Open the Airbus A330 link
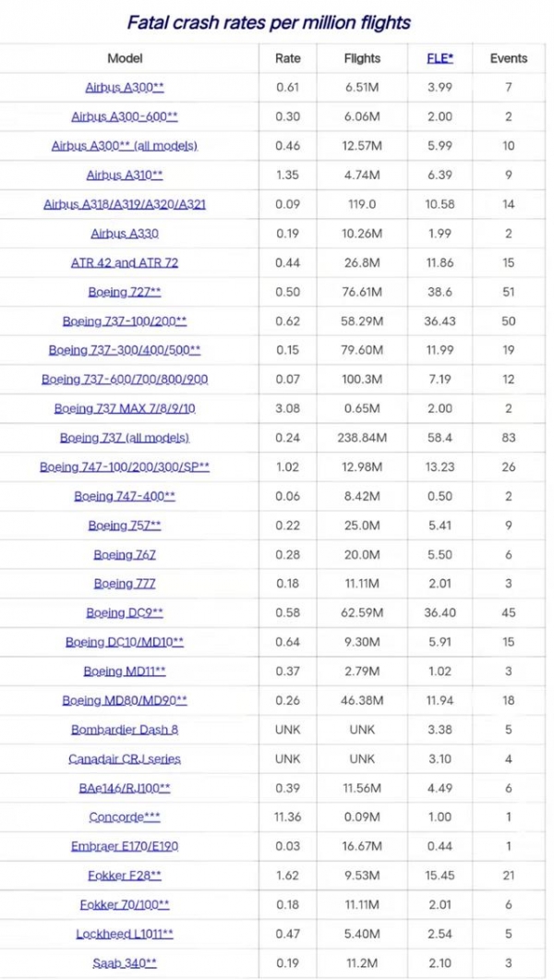554x980 pixels. [125, 233]
